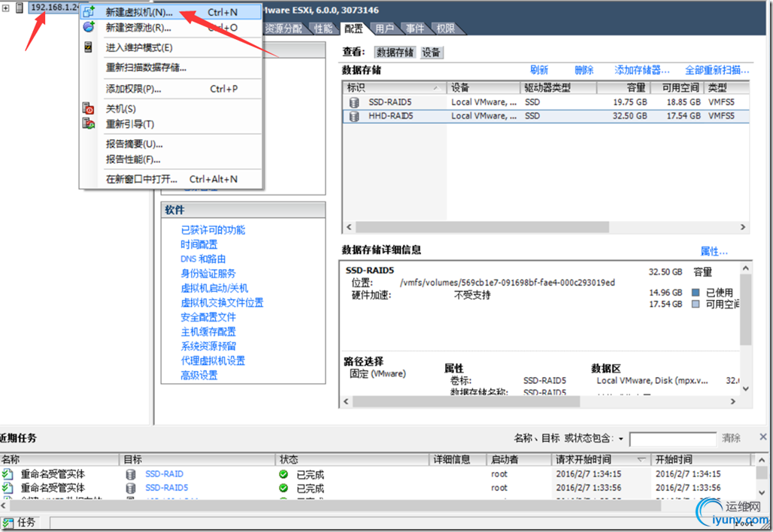Click the 已使用 blue color legend
773x532 pixels.
[x=696, y=292]
